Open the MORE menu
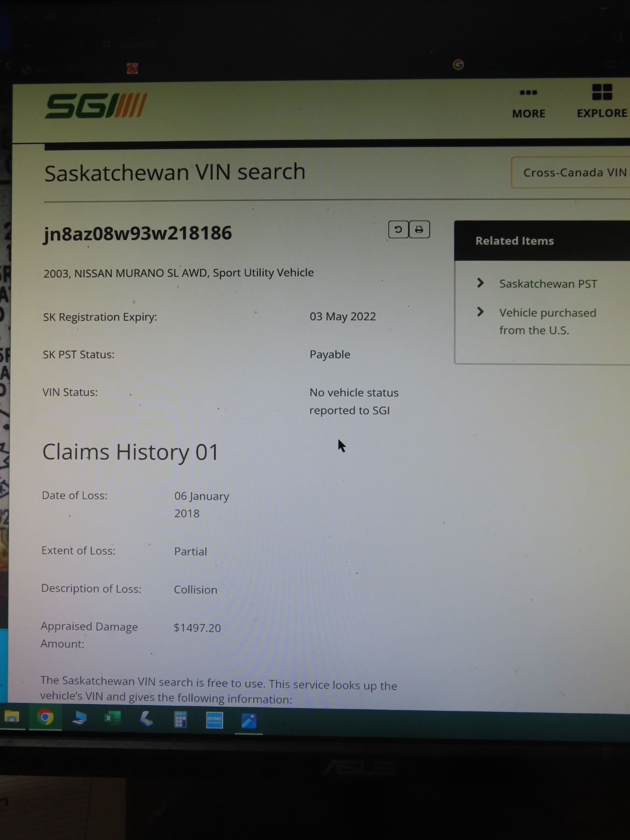Screen dimensions: 630x840 point(528,104)
